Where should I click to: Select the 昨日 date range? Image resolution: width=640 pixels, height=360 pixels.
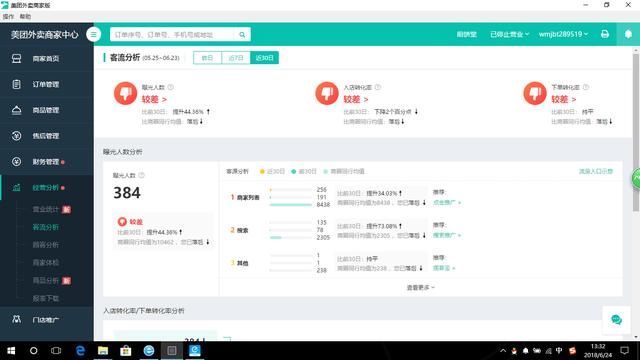click(x=207, y=58)
